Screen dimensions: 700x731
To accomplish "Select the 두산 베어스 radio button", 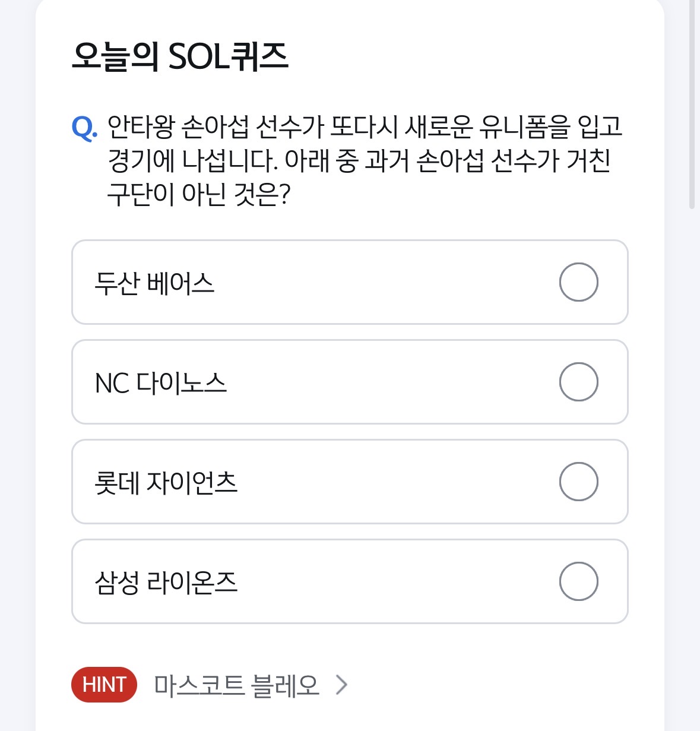I will point(578,282).
